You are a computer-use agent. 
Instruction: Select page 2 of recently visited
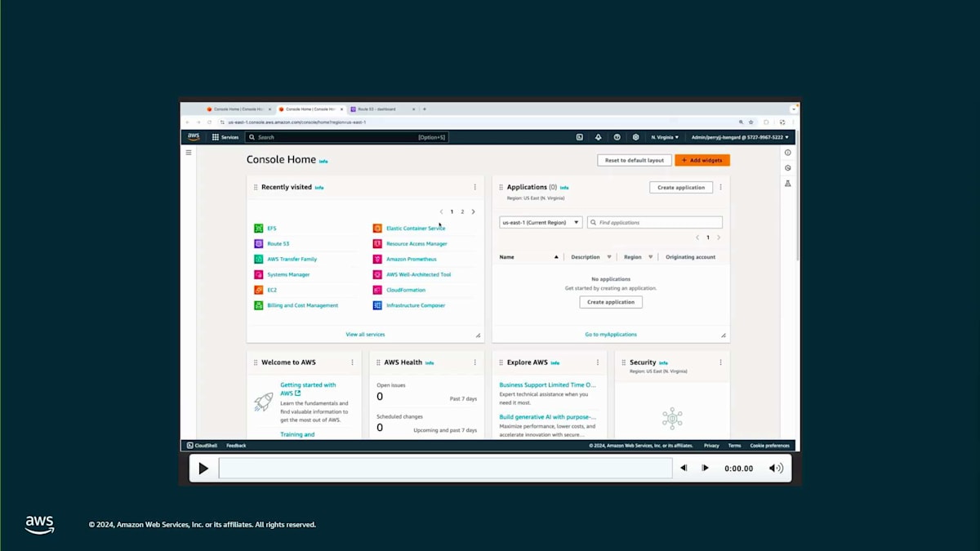[x=462, y=212]
